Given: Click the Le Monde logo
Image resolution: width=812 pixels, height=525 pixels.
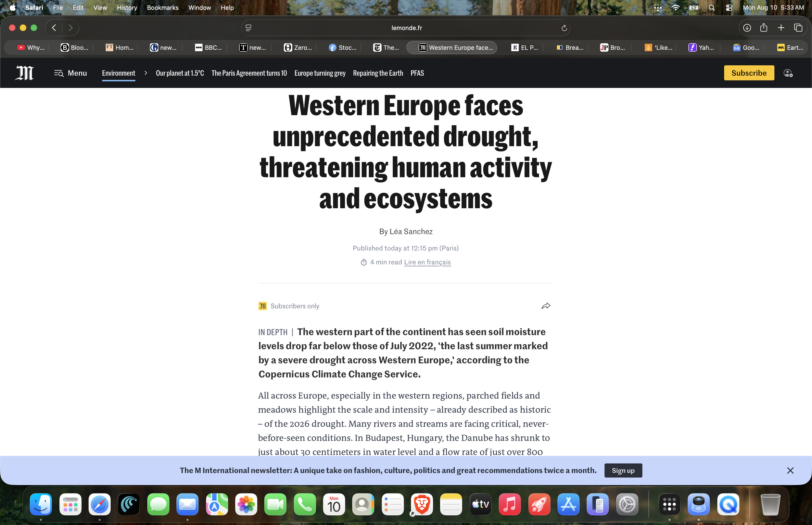Looking at the screenshot, I should [25, 73].
